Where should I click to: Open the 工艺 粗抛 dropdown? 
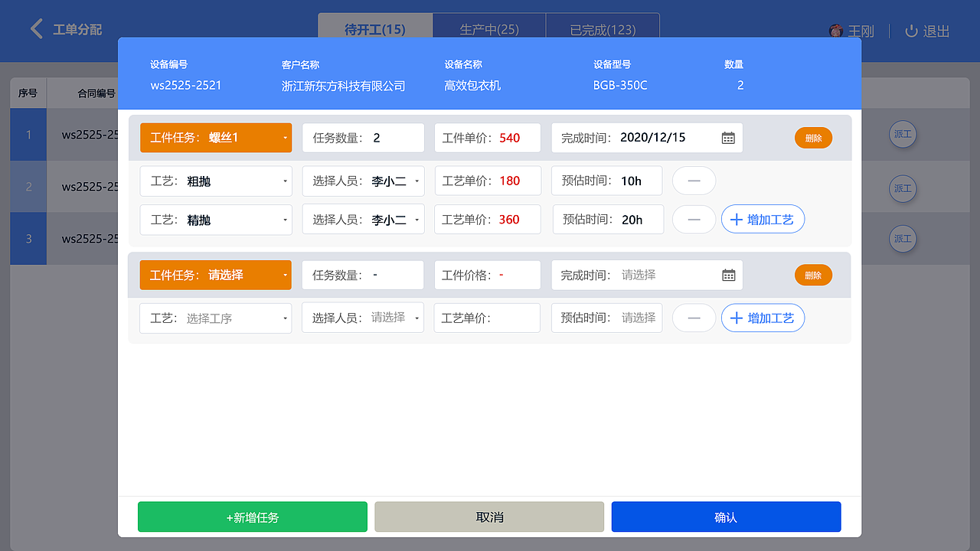click(x=216, y=181)
